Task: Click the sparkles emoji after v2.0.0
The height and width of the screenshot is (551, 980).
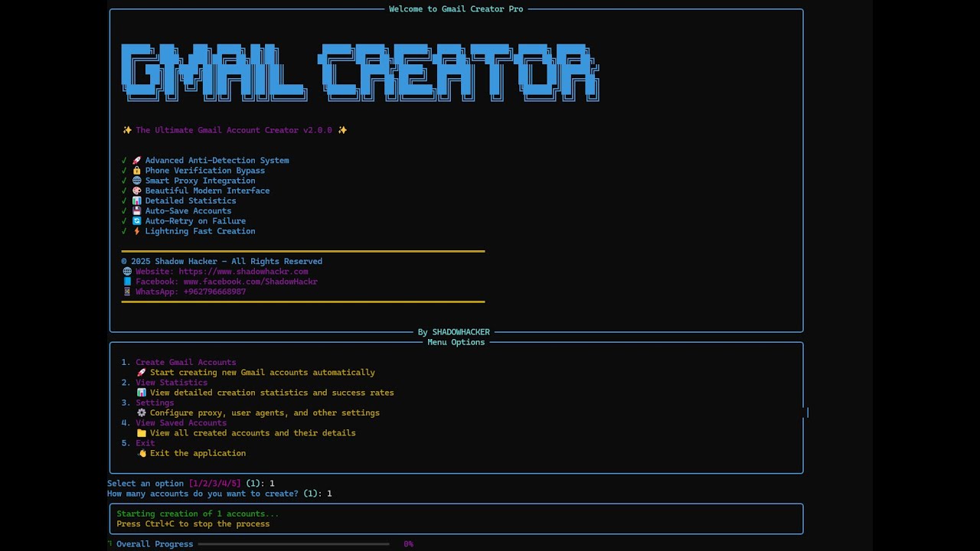Action: (342, 130)
